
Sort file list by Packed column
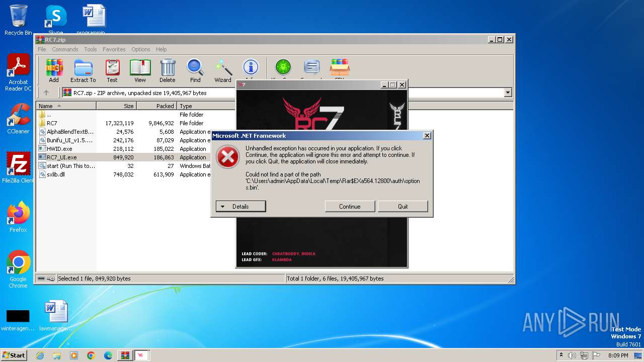coord(156,106)
